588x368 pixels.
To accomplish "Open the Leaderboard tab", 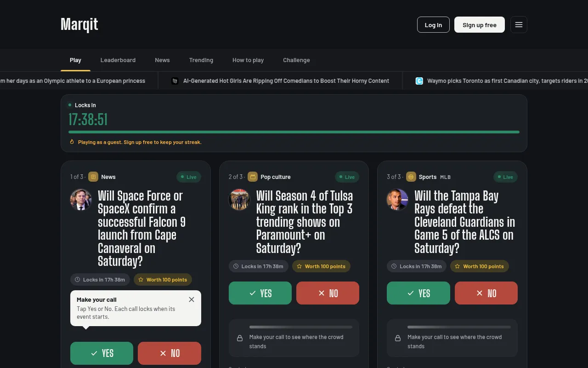I will pyautogui.click(x=118, y=60).
